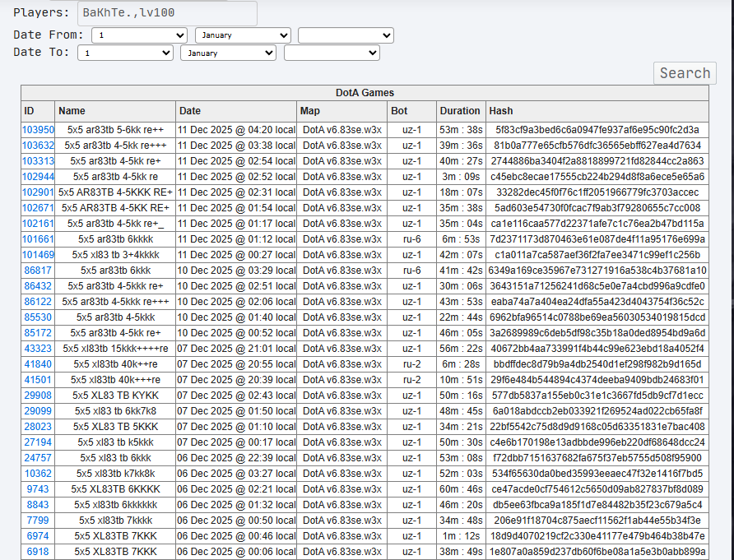The width and height of the screenshot is (734, 560).
Task: Open game ID 86817 link
Action: [38, 271]
